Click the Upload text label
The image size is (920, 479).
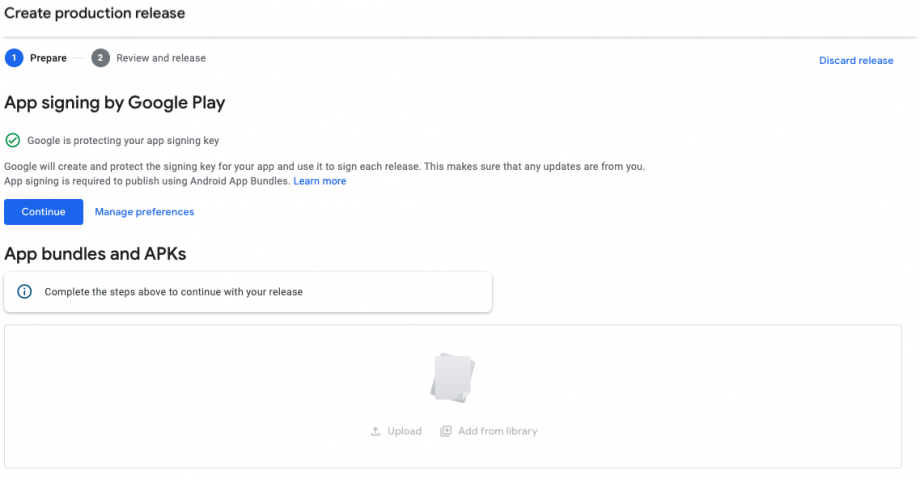(x=405, y=431)
